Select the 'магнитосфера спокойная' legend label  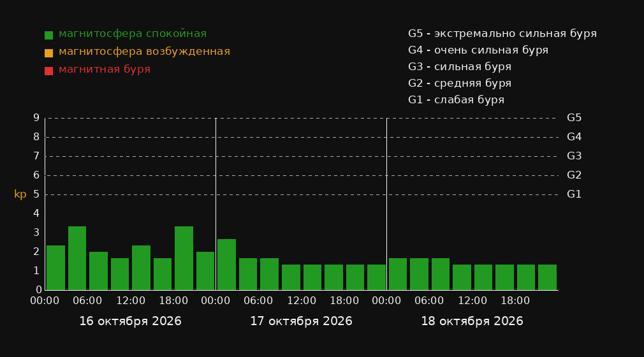(x=133, y=34)
